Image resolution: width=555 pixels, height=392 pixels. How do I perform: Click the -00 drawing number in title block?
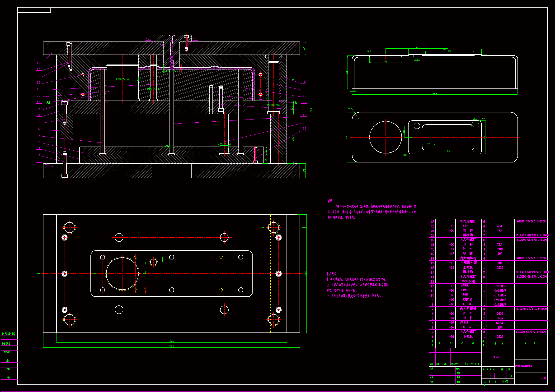coord(543,378)
